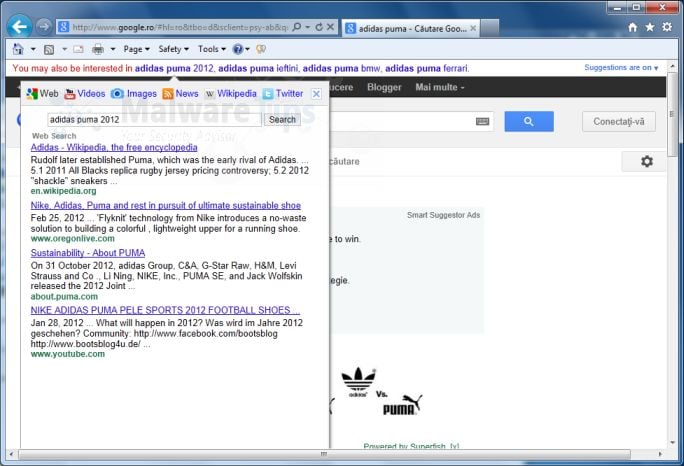684x466 pixels.
Task: Select the Wikipedia tab in popup
Action: (x=231, y=94)
